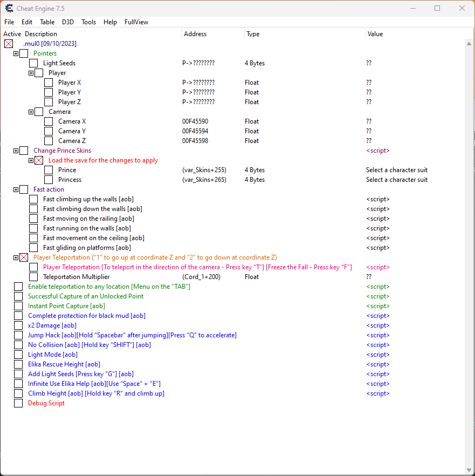This screenshot has height=476, width=475.
Task: Tick the Instant Point Capture checkbox
Action: (18, 306)
